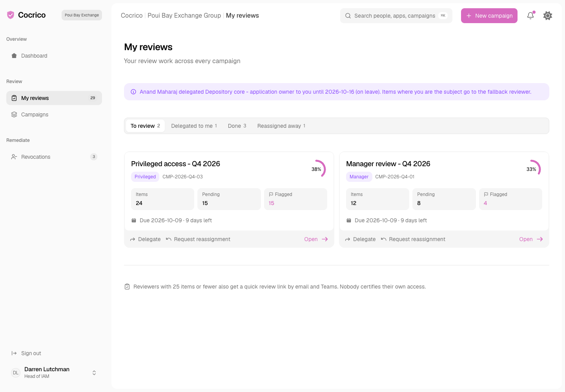Click the info icon in the delegation banner
Image resolution: width=565 pixels, height=392 pixels.
click(133, 92)
